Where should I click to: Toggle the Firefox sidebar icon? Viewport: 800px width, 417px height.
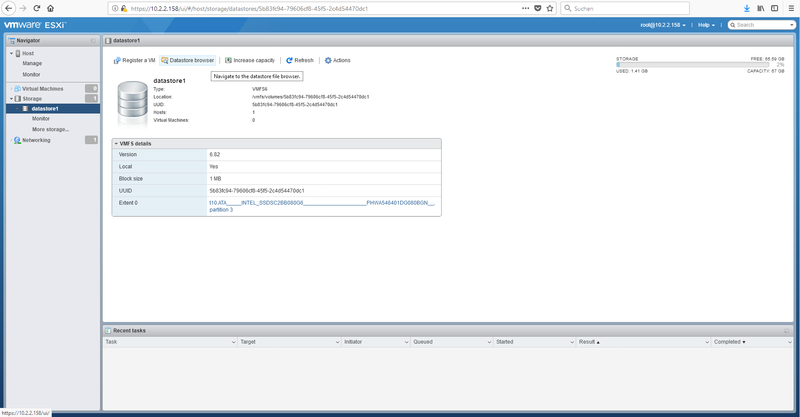click(774, 8)
